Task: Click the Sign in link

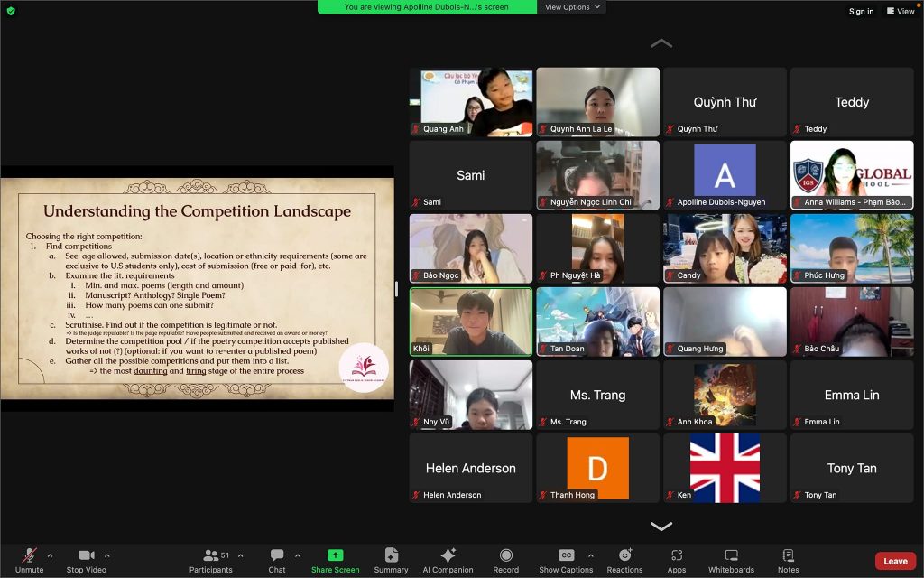Action: pyautogui.click(x=861, y=12)
